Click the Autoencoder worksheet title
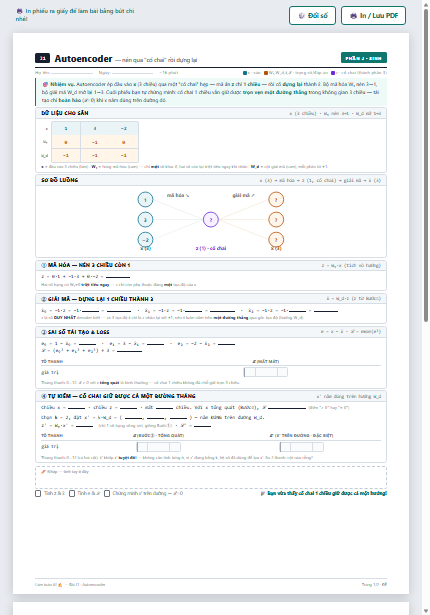The width and height of the screenshot is (430, 615). tap(83, 58)
